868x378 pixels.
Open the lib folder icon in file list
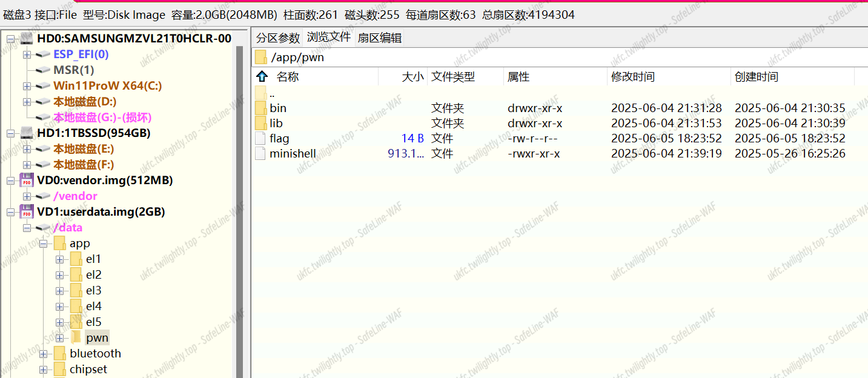pos(260,124)
